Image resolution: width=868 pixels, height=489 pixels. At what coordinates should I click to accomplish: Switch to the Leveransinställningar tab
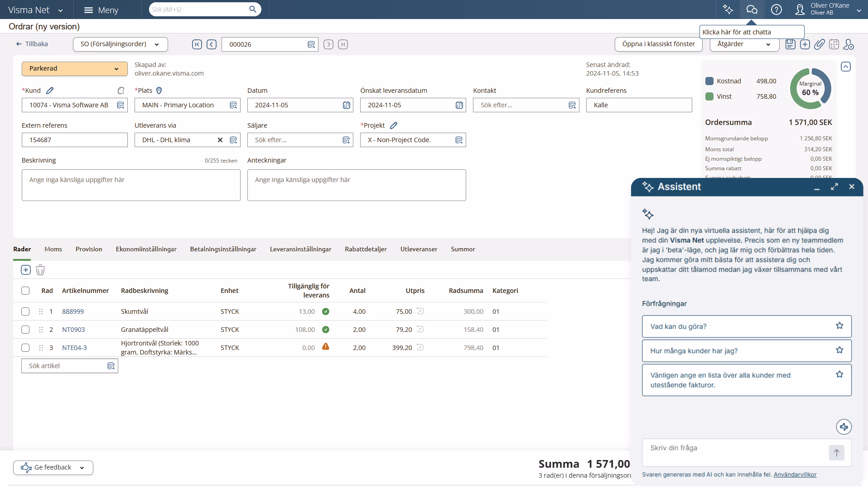pos(301,249)
